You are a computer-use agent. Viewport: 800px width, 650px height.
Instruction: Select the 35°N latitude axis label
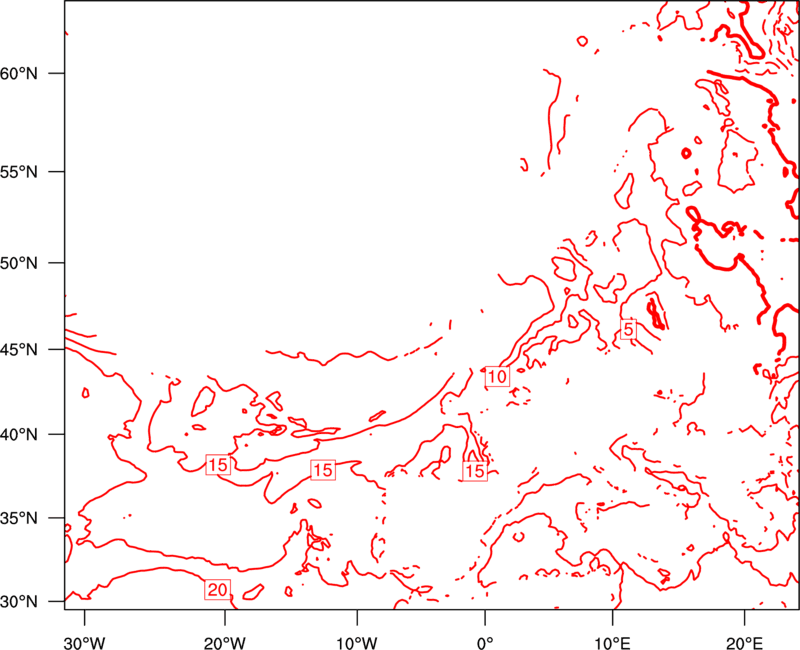pyautogui.click(x=19, y=518)
